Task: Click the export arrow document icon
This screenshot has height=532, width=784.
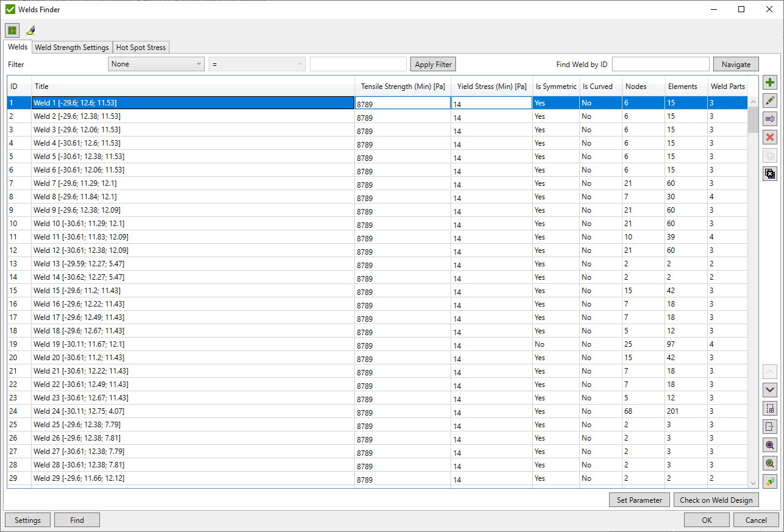Action: point(770,427)
